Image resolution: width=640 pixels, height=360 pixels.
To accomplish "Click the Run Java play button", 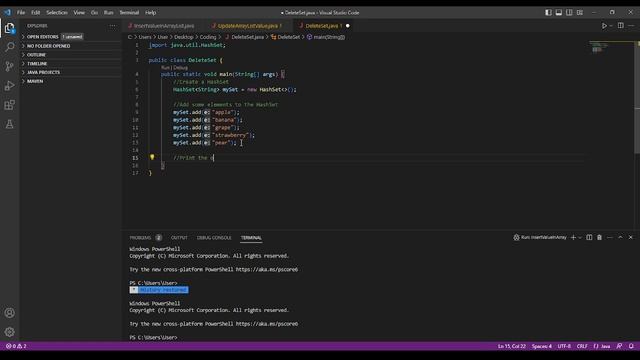I will coord(604,26).
